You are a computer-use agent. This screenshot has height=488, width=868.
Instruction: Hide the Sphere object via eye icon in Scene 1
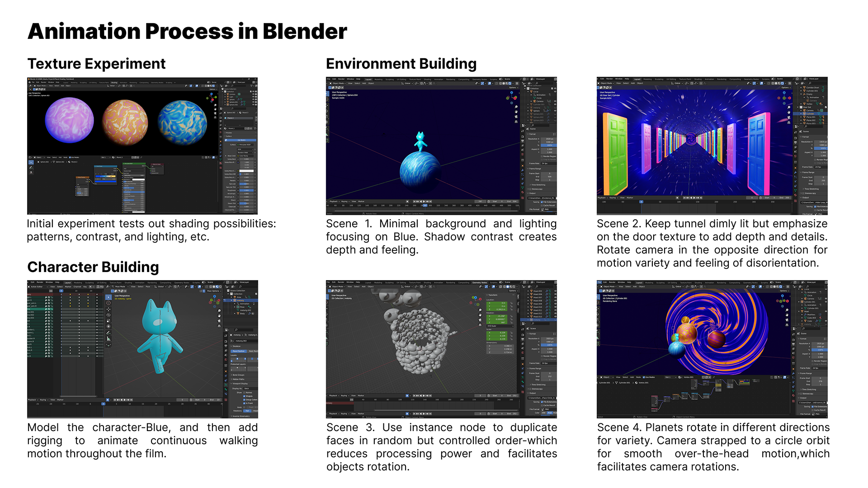[x=555, y=111]
